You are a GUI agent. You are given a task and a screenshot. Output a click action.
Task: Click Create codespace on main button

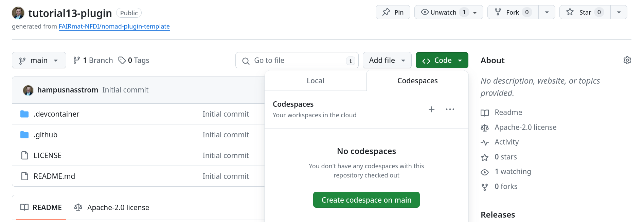366,200
